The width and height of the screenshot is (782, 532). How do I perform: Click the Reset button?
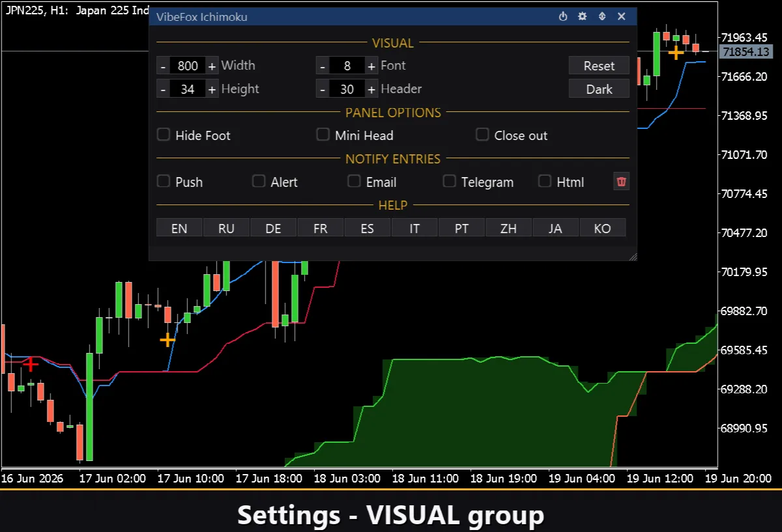pyautogui.click(x=599, y=66)
